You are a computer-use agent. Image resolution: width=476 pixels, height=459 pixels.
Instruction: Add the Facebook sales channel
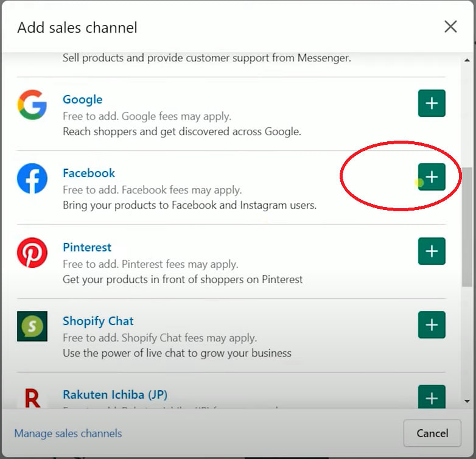pos(432,177)
